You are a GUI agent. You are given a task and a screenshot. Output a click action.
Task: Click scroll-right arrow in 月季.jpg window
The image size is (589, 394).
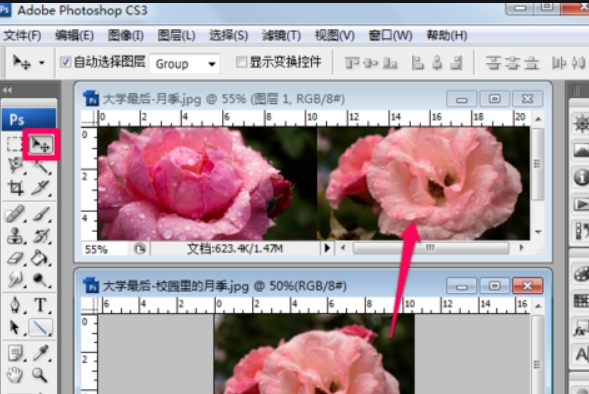tap(521, 248)
